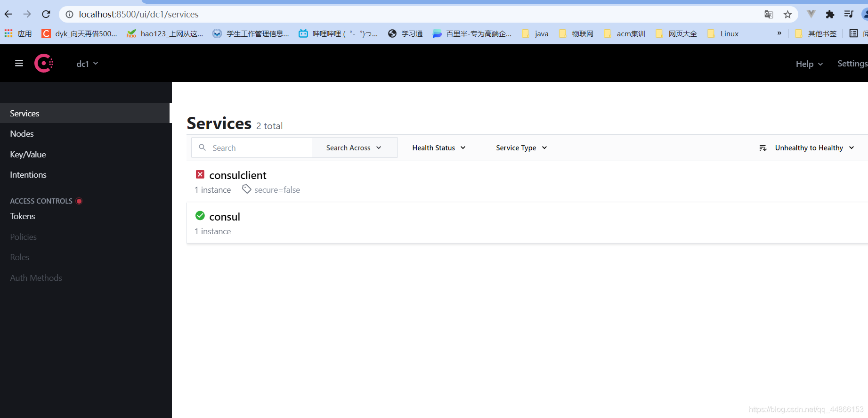Open the acm集训 bookmarks folder

(x=625, y=33)
